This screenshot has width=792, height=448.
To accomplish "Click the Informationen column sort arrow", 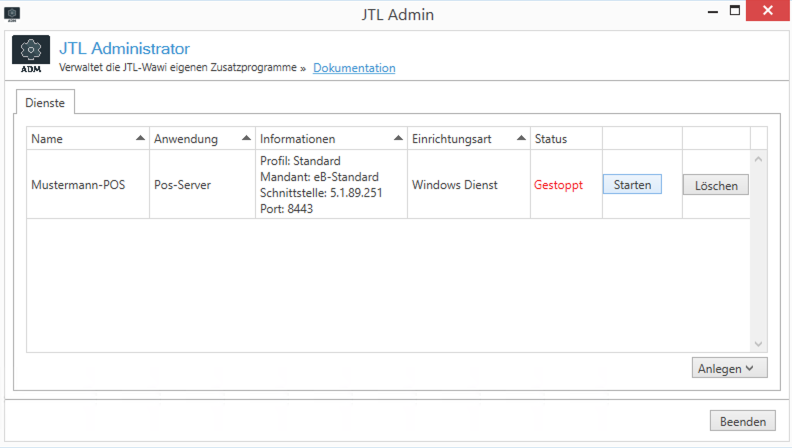I will 399,138.
